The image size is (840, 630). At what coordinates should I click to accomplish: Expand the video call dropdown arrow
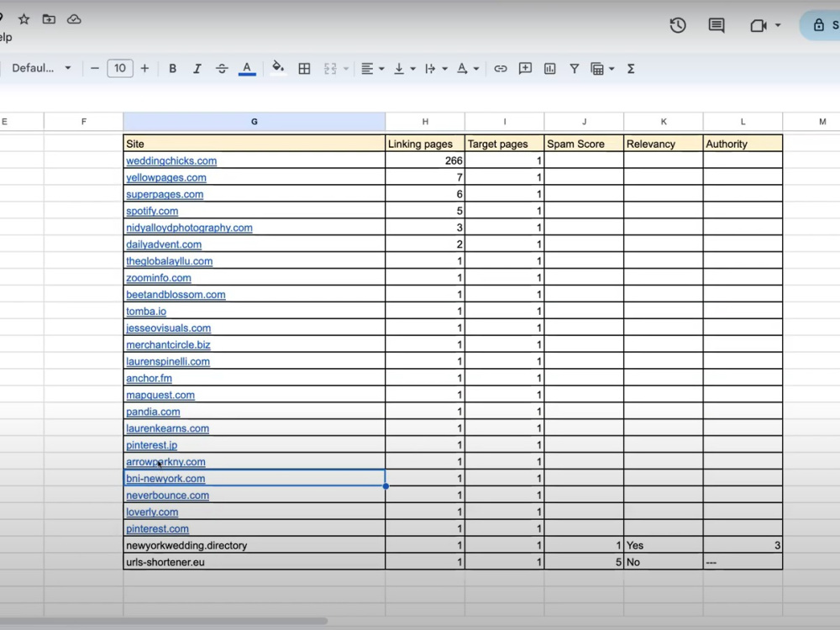[x=778, y=25]
